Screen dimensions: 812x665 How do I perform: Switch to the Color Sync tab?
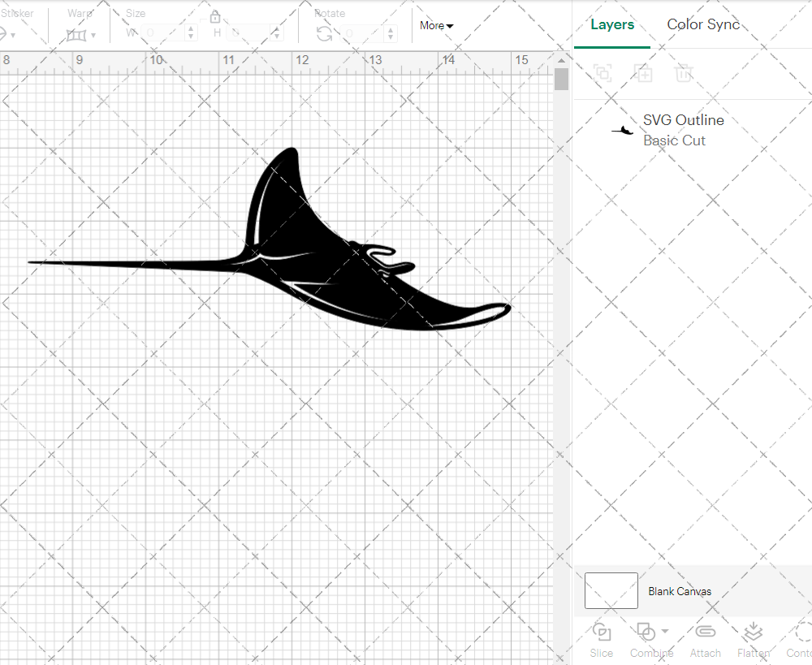[702, 24]
